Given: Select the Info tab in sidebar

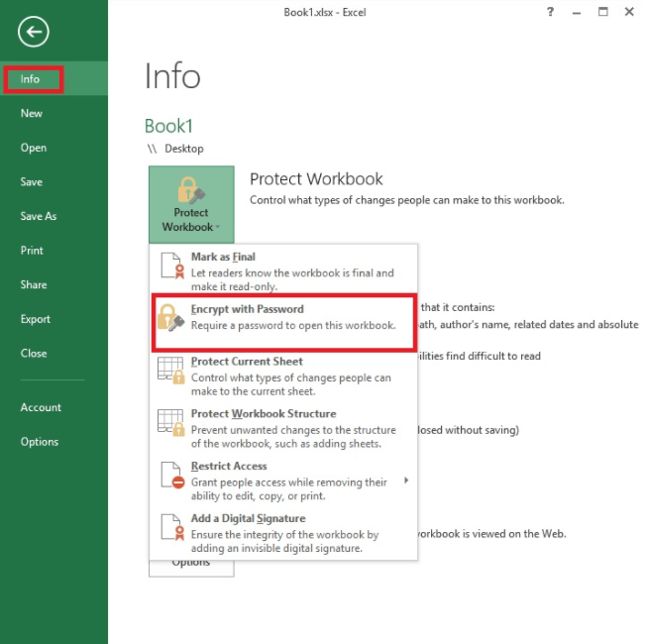Looking at the screenshot, I should click(x=31, y=79).
